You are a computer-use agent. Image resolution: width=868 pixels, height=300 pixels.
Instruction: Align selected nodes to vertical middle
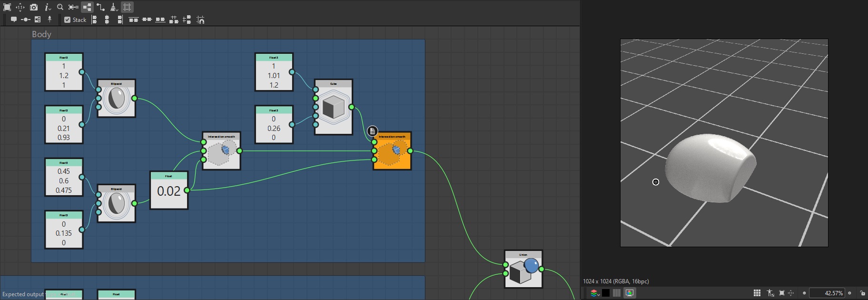147,20
